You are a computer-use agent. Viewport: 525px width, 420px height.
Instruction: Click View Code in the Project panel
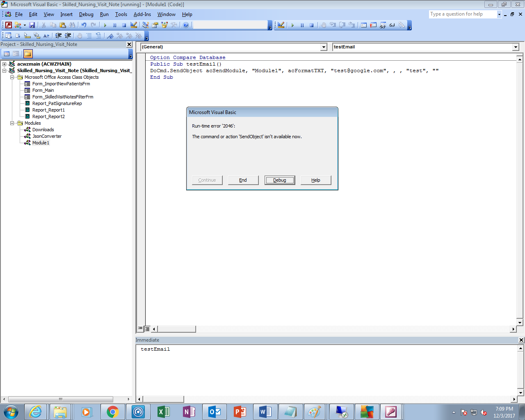[x=7, y=54]
